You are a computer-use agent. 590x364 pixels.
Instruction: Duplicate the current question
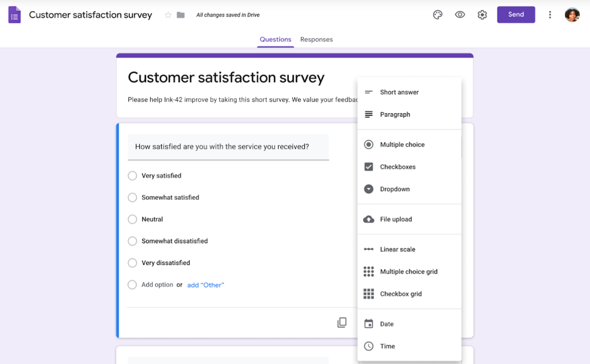click(x=342, y=322)
